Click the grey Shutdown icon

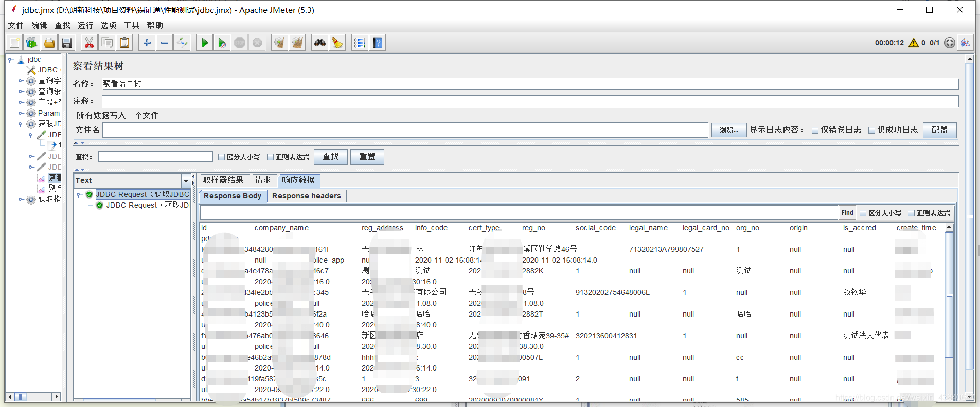click(257, 43)
